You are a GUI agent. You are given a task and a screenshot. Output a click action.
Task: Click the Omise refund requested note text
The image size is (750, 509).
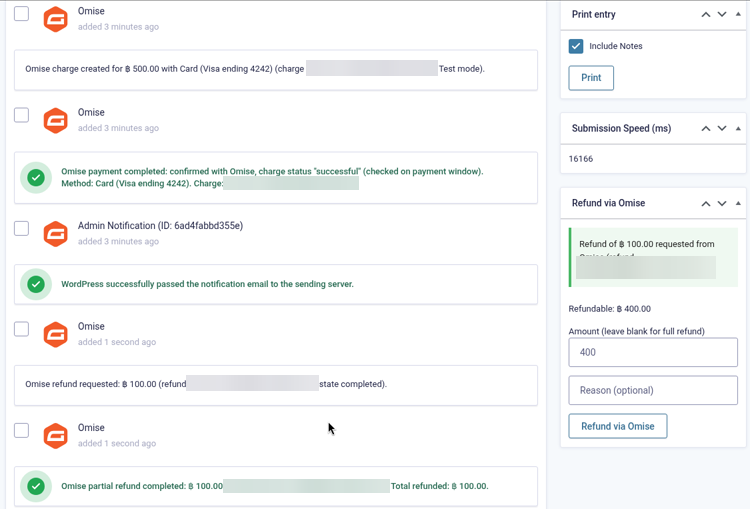pos(206,384)
